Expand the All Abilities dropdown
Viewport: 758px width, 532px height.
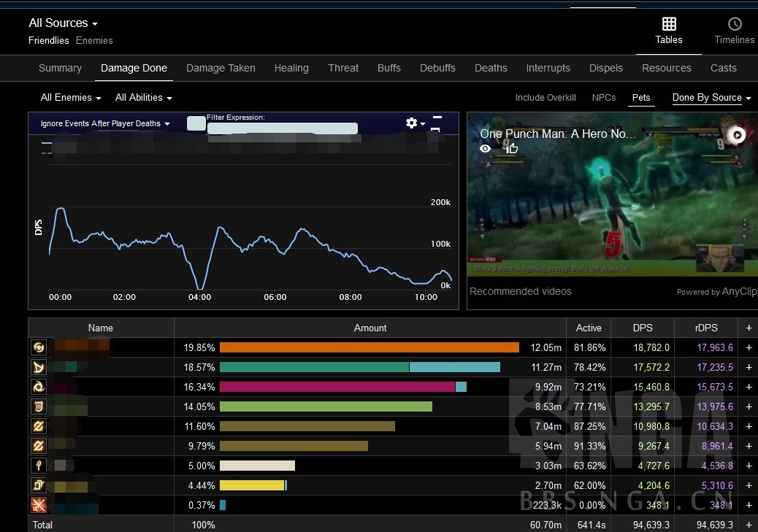pyautogui.click(x=143, y=98)
